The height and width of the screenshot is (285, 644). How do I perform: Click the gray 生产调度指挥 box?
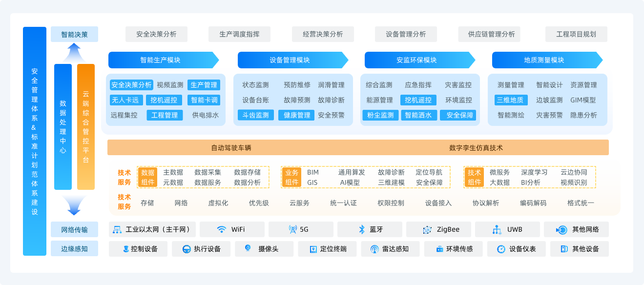click(239, 34)
